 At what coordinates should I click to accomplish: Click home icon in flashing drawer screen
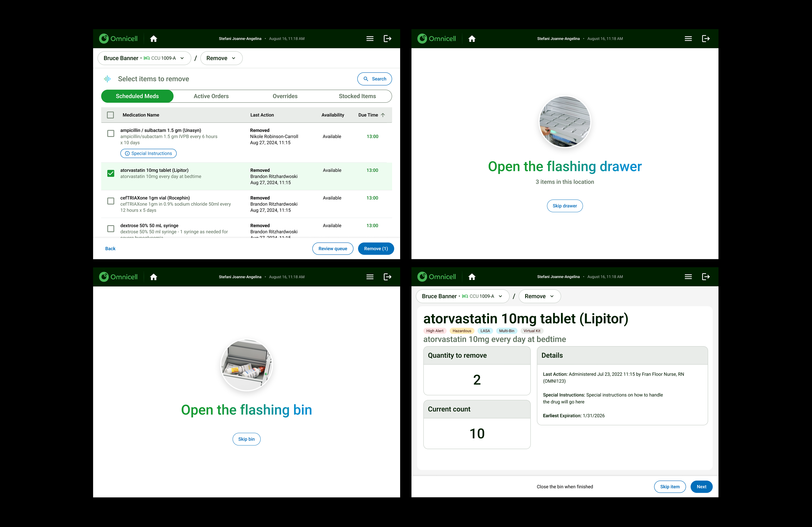point(472,39)
